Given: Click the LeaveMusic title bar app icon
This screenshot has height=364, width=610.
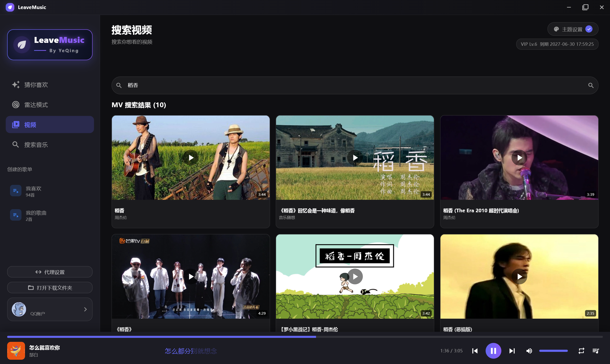Looking at the screenshot, I should pos(10,7).
